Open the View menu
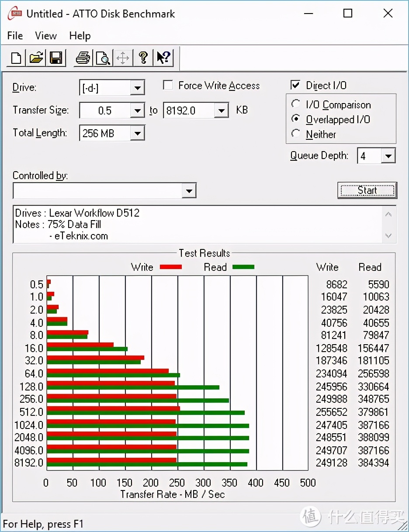 click(x=46, y=36)
